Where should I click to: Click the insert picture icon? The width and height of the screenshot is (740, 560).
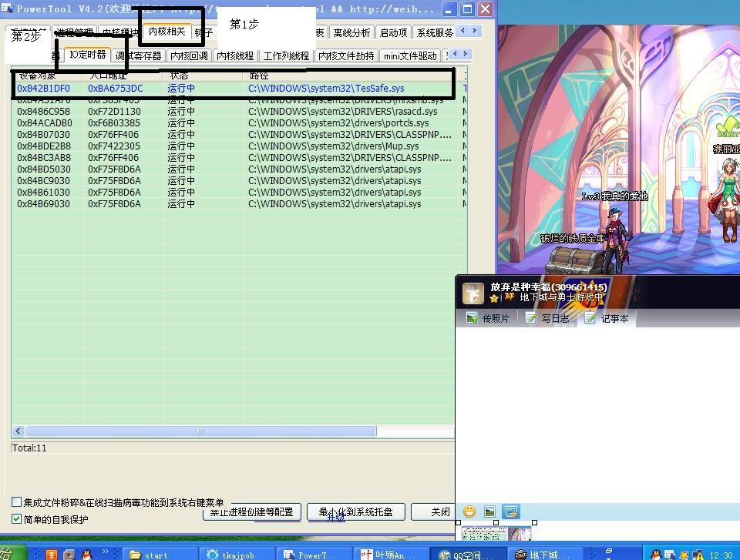490,511
